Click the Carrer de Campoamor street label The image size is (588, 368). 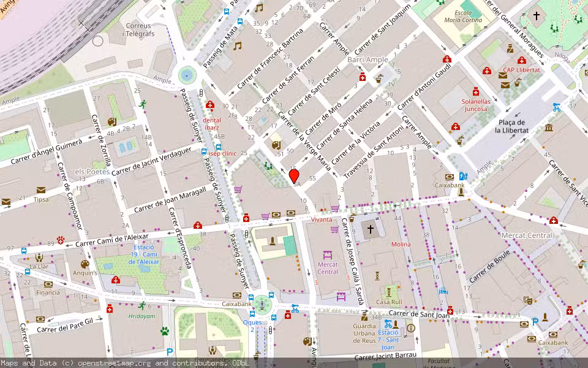[70, 195]
